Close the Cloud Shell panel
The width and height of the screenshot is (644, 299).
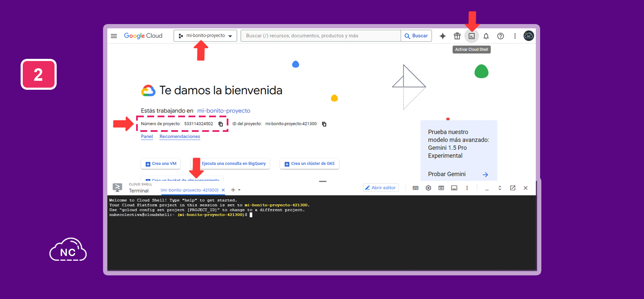point(526,188)
